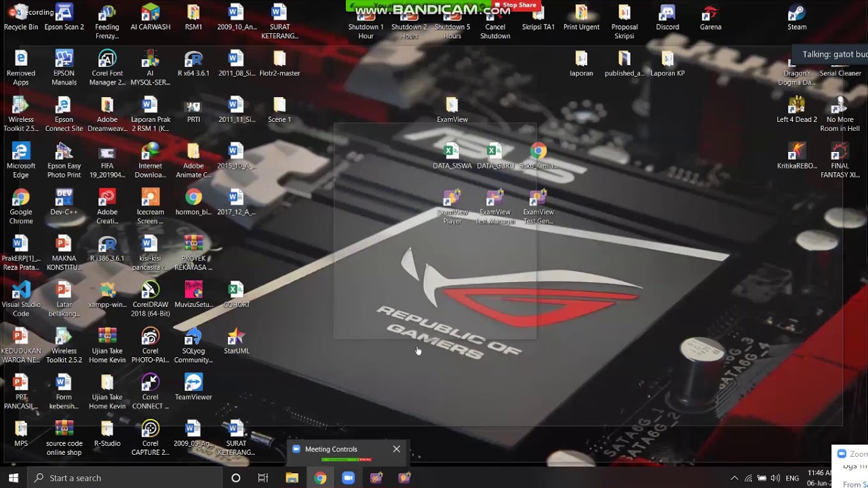868x488 pixels.
Task: Show hidden system tray icons
Action: click(734, 478)
